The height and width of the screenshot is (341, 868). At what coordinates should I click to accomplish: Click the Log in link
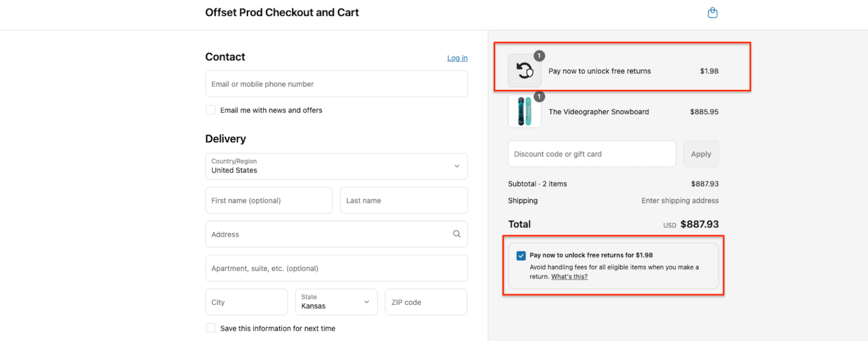point(457,58)
